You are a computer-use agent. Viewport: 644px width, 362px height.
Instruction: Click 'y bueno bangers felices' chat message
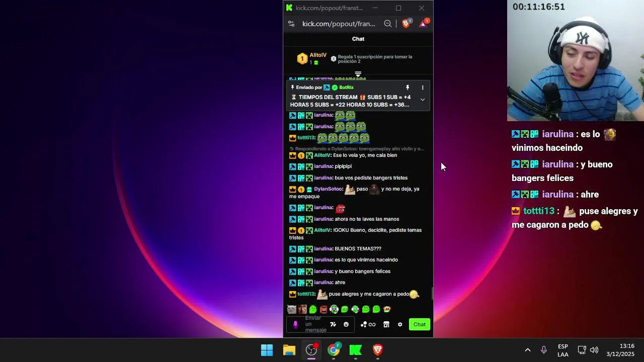coord(362,271)
